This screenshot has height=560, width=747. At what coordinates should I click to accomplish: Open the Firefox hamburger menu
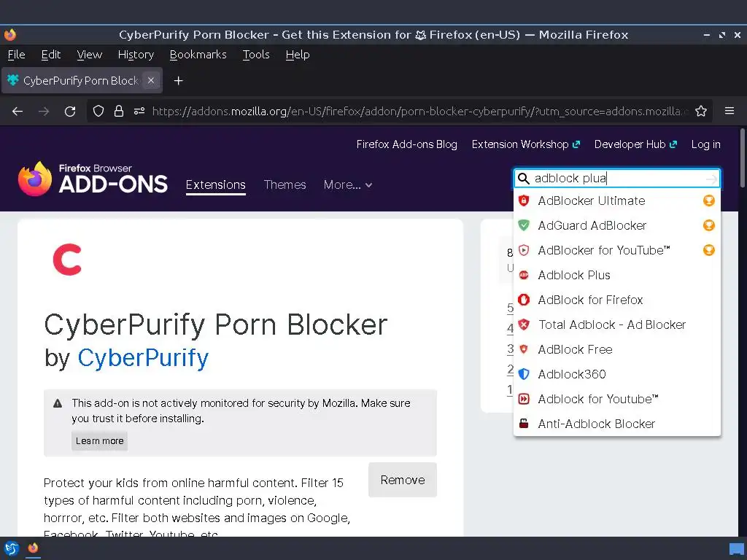[x=729, y=111]
